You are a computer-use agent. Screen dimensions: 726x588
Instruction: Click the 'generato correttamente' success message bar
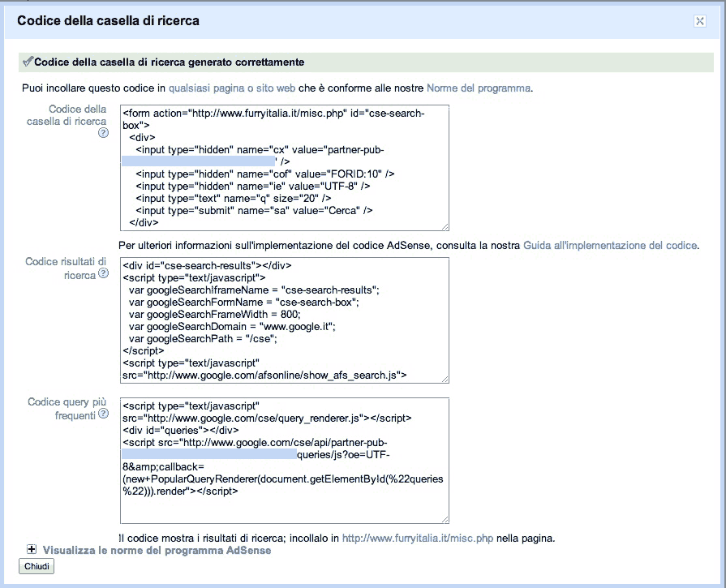click(x=365, y=62)
